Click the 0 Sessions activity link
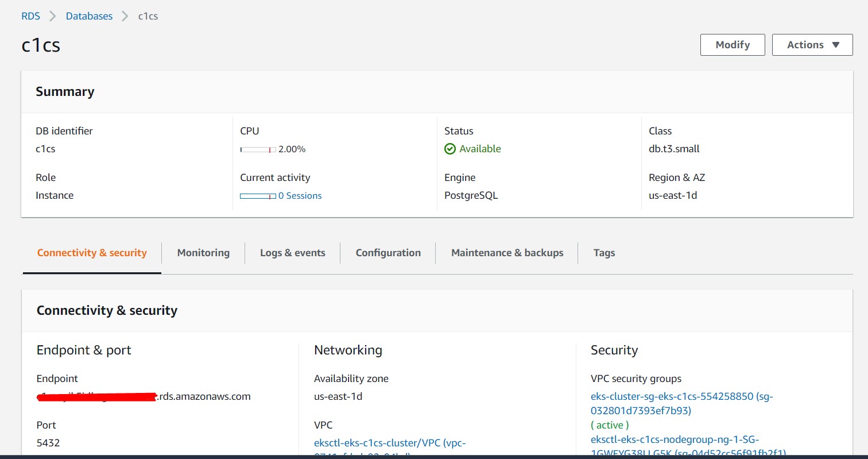This screenshot has width=868, height=459. click(x=300, y=196)
